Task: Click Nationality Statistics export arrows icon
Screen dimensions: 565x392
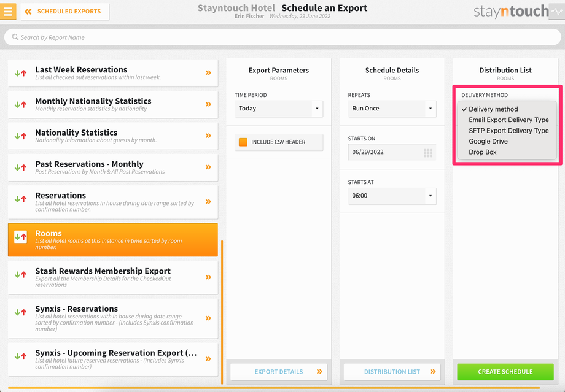Action: point(20,136)
